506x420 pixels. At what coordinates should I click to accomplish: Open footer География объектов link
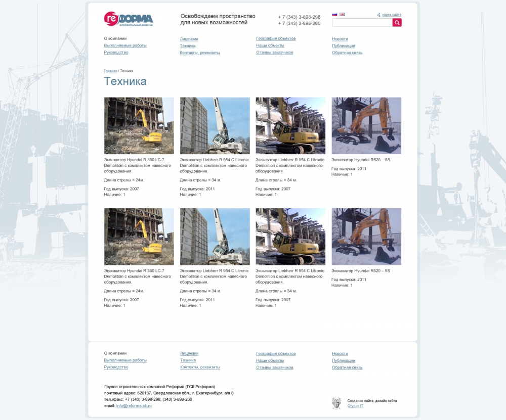[276, 354]
